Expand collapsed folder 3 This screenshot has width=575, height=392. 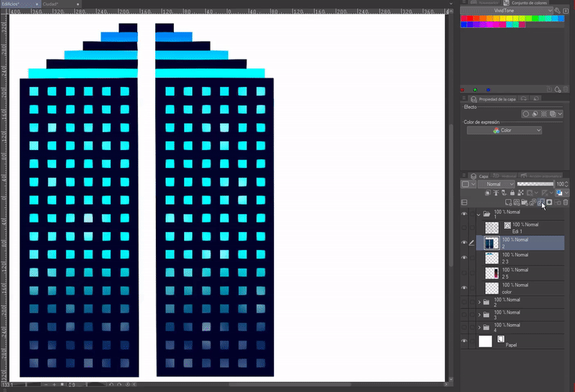479,314
